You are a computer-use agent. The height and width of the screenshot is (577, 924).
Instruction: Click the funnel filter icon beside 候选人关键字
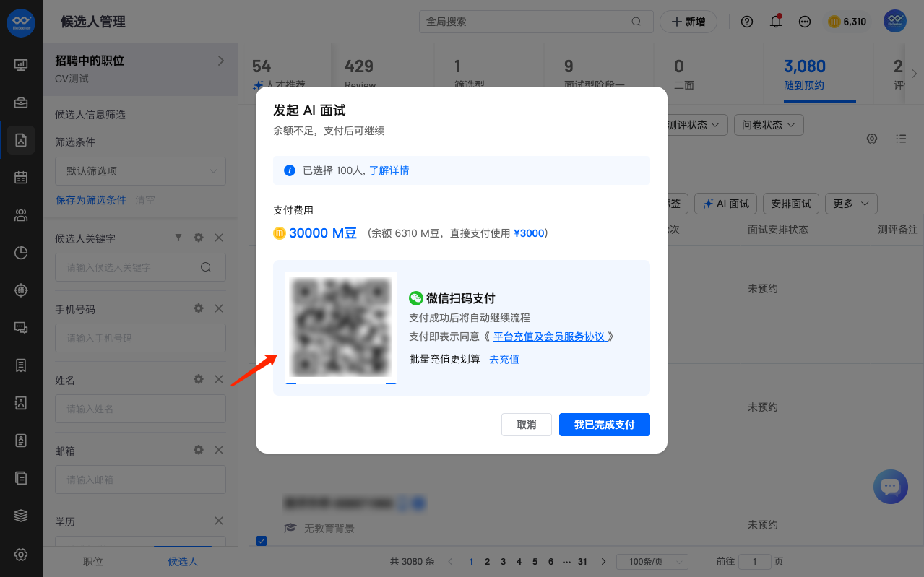[178, 238]
